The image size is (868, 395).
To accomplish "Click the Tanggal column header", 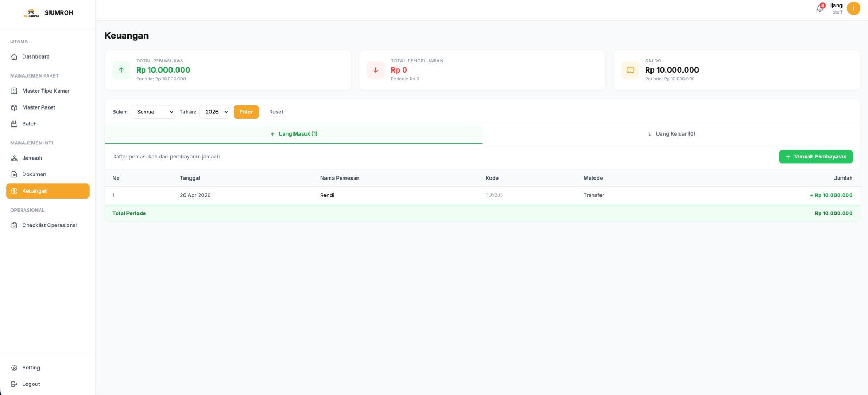I will pos(190,178).
